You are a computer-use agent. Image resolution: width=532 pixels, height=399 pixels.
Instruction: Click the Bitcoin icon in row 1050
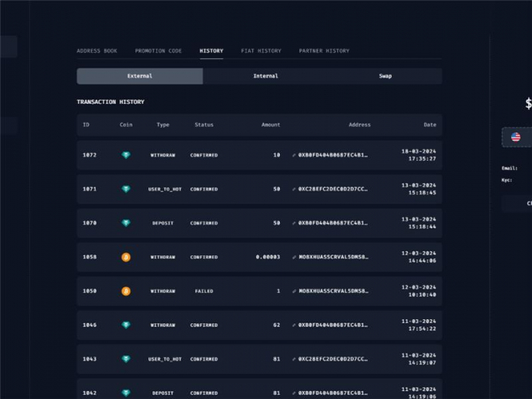[x=126, y=291]
